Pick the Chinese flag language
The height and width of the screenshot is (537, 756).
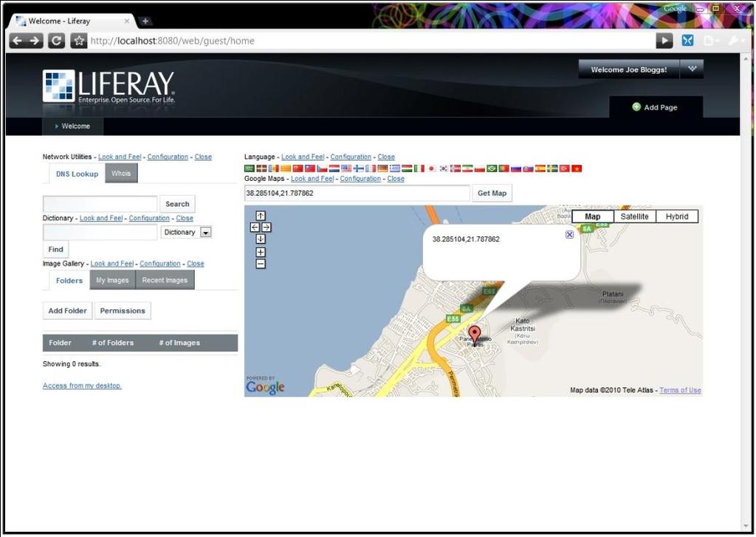tap(298, 168)
